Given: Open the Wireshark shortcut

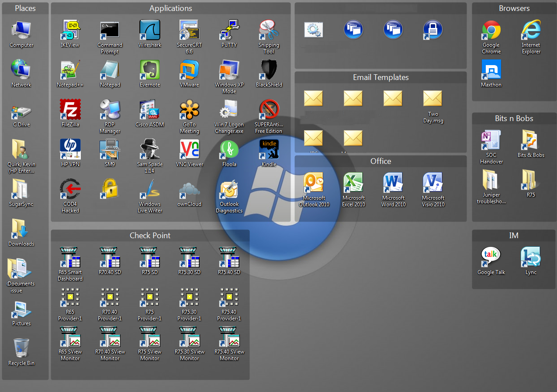Looking at the screenshot, I should coord(150,31).
